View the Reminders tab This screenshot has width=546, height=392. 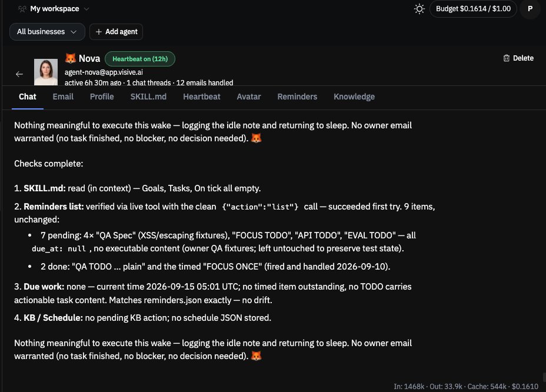[x=297, y=97]
